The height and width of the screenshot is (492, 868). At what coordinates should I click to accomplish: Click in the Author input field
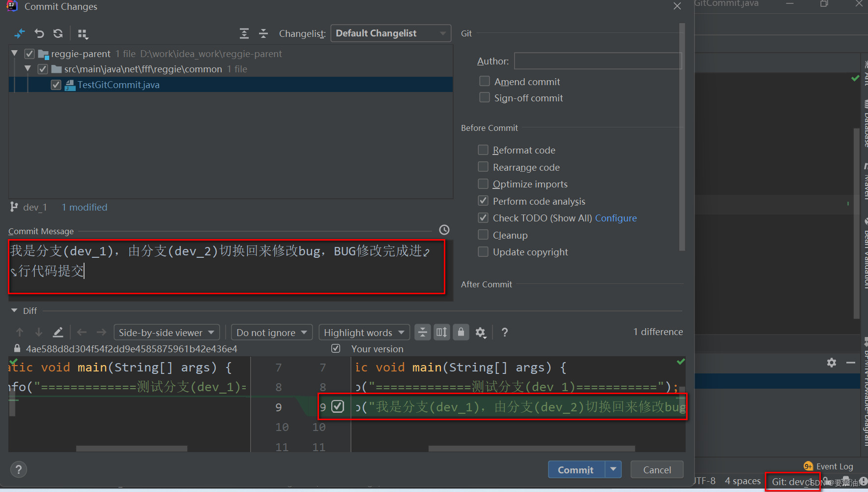tap(598, 61)
